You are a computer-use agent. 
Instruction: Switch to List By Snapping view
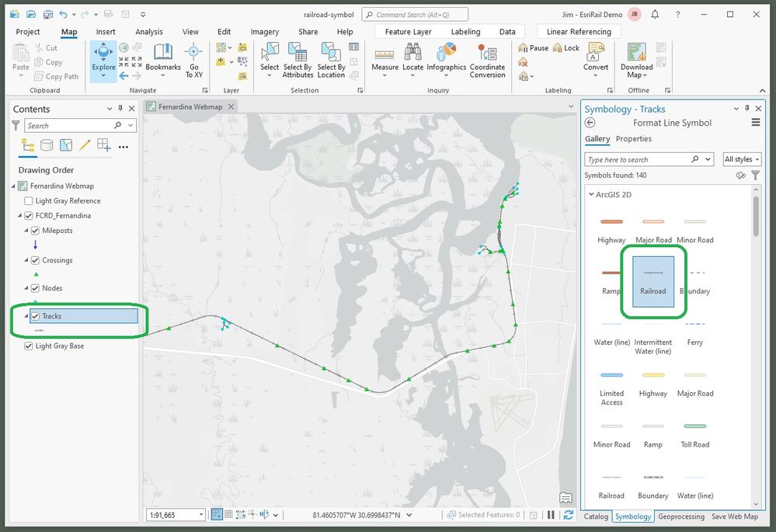click(x=104, y=145)
